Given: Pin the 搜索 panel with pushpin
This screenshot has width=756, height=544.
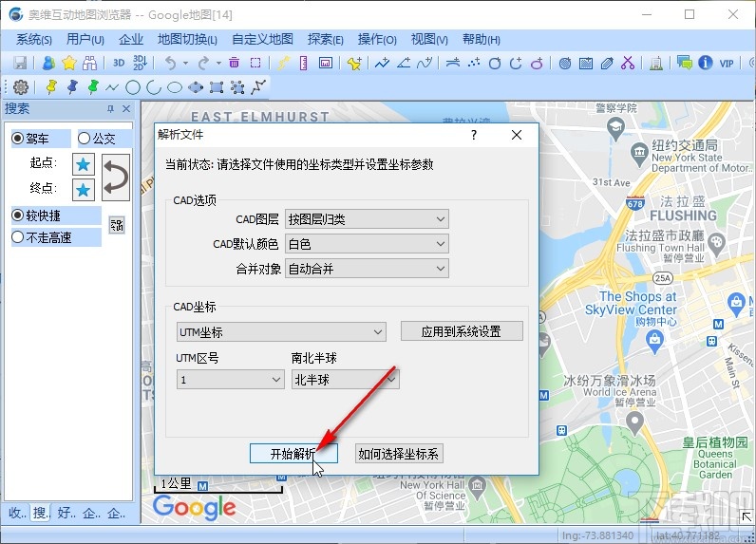Looking at the screenshot, I should (110, 109).
